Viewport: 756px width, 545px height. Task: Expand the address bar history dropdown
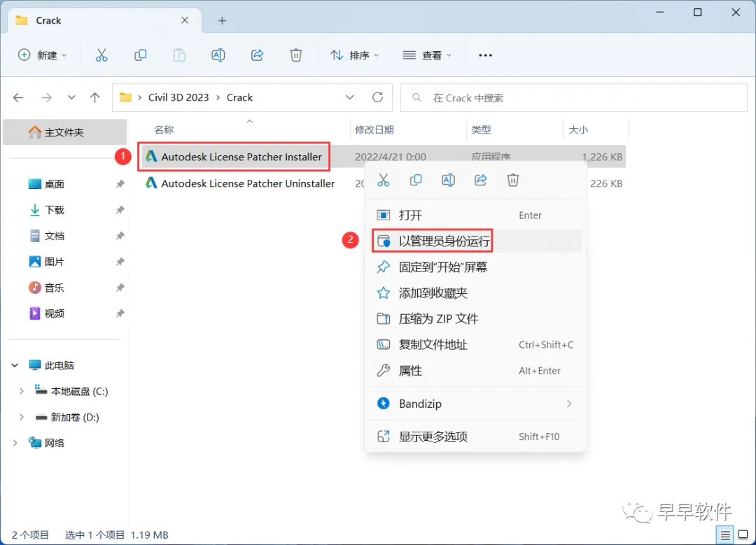(350, 97)
